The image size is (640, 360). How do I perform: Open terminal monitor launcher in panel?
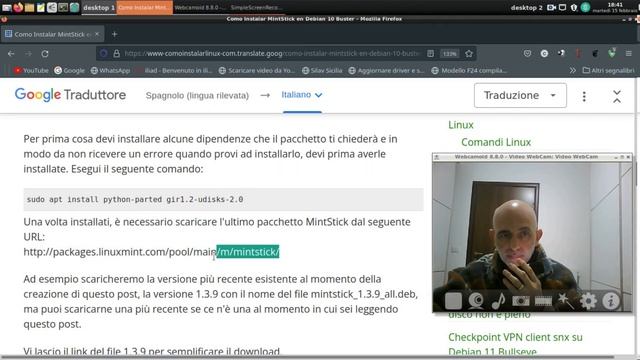point(63,7)
